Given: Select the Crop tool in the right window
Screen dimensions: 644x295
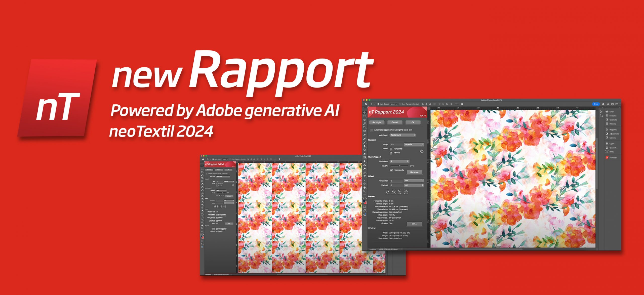Looking at the screenshot, I should pos(365,128).
